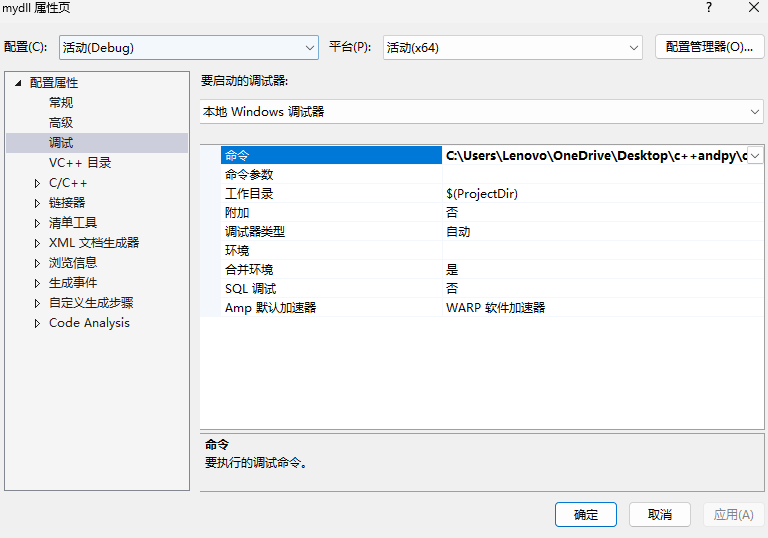Click the 取消 button
The width and height of the screenshot is (768, 538).
(660, 514)
